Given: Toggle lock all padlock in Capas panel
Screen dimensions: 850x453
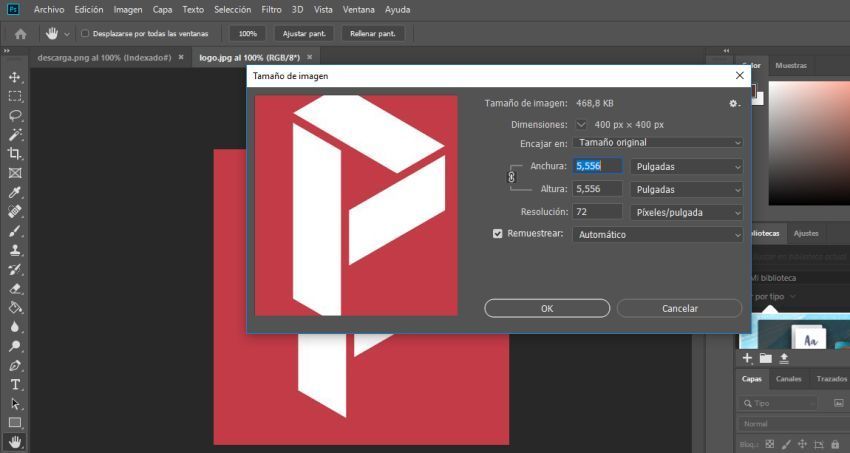Looking at the screenshot, I should (x=836, y=444).
